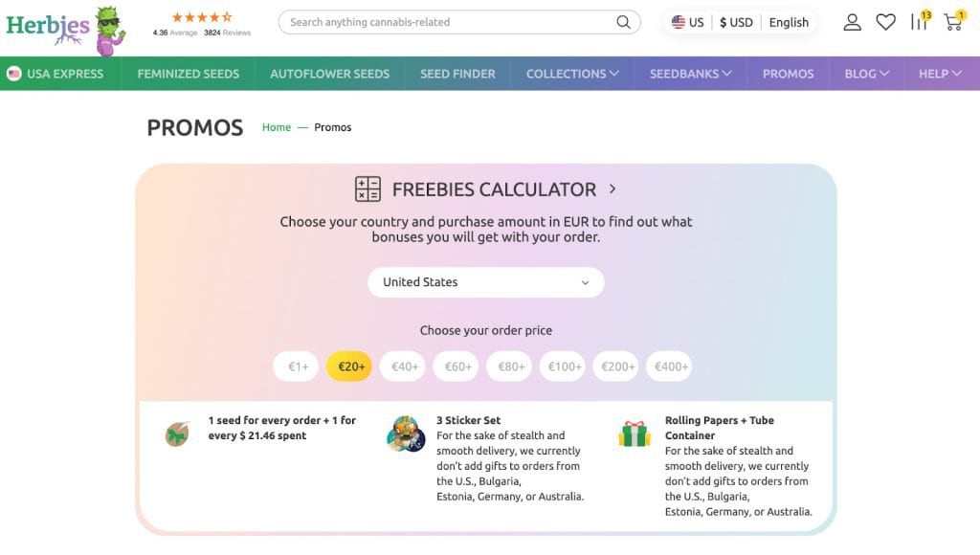Viewport: 980px width, 555px height.
Task: Open the user account icon
Action: pos(852,22)
